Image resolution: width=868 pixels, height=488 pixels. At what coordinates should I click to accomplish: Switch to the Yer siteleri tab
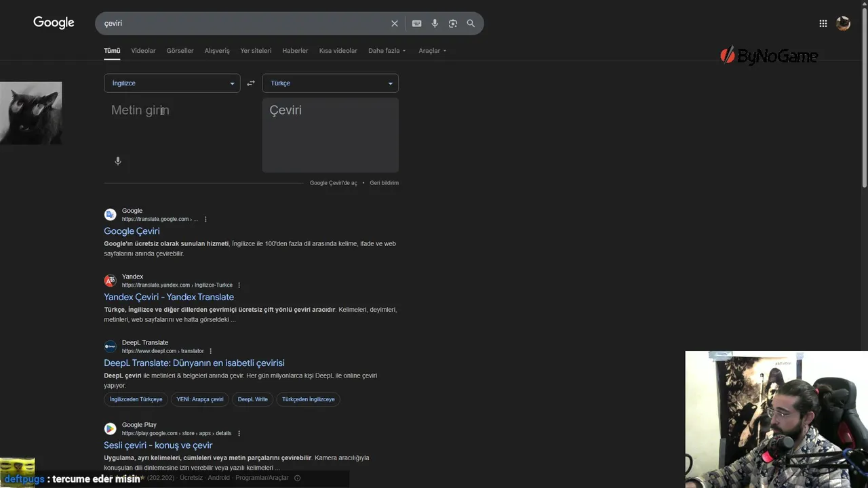point(256,51)
